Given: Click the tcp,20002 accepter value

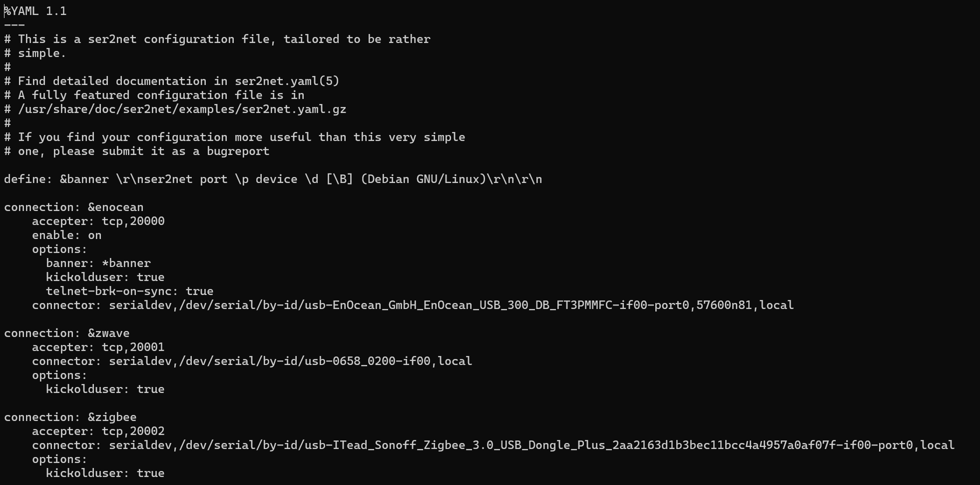Looking at the screenshot, I should [133, 431].
